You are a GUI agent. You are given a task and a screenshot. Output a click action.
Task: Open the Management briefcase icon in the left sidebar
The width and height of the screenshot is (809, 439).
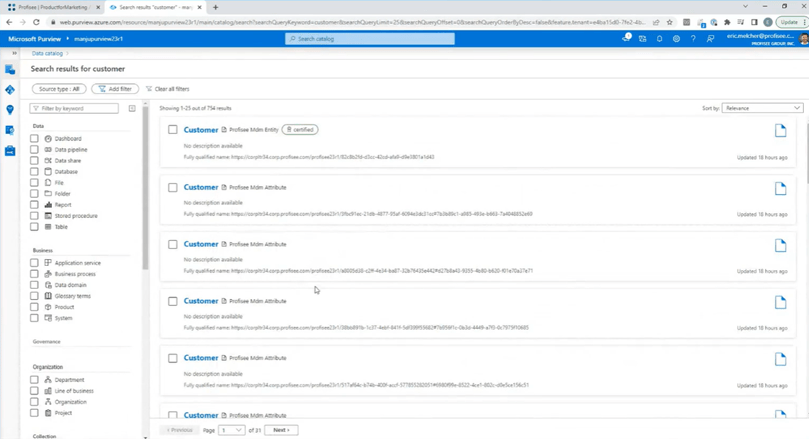10,151
